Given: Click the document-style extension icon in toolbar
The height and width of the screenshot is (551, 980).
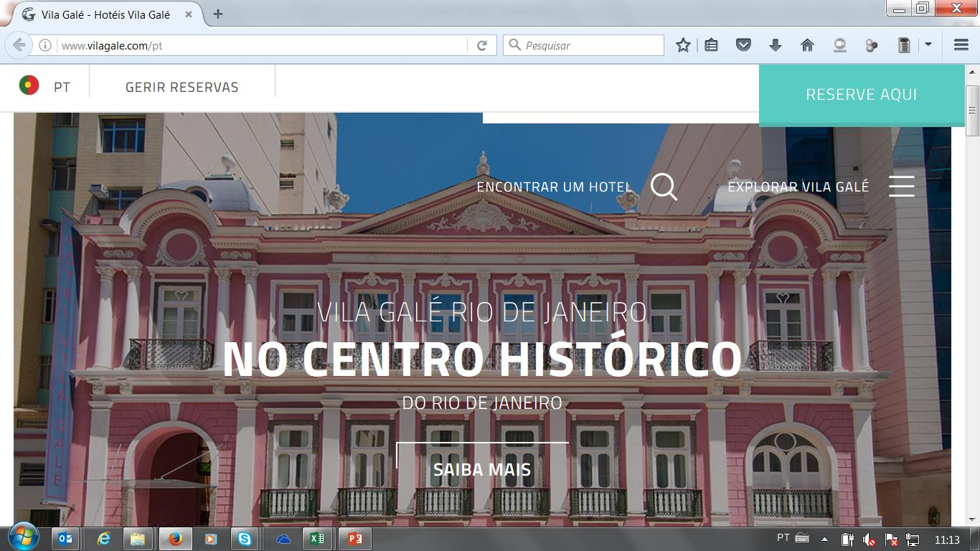Looking at the screenshot, I should [x=904, y=45].
